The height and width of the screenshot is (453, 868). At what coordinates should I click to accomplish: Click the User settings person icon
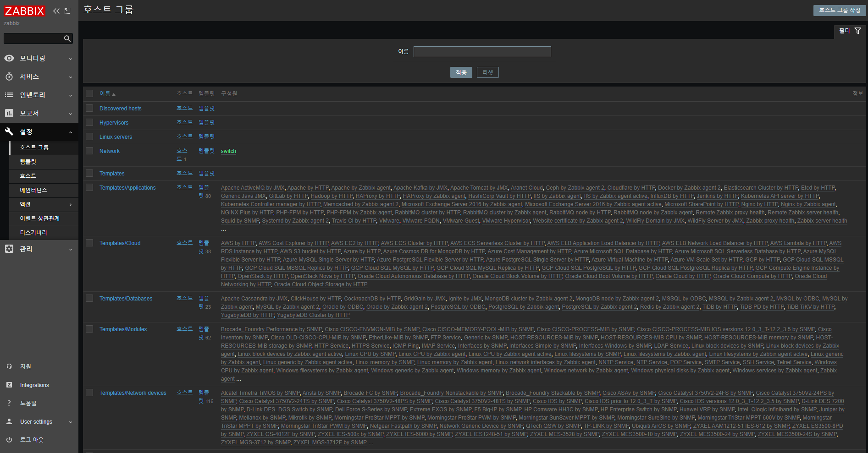pyautogui.click(x=9, y=421)
